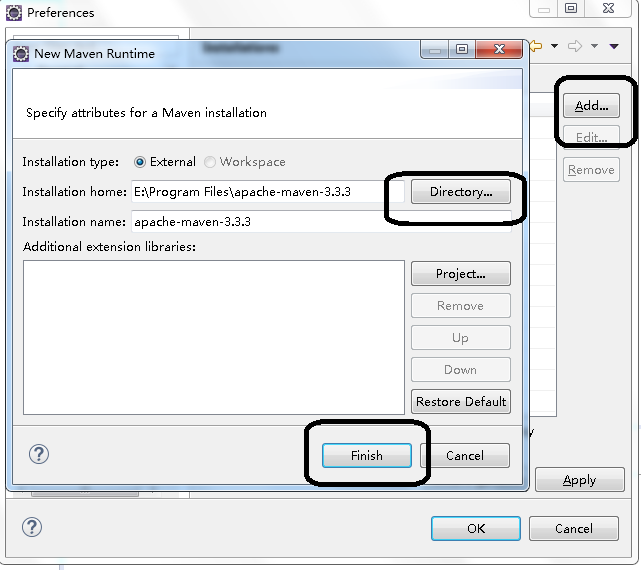Open the Preferences view menu triangle
This screenshot has width=641, height=570.
pyautogui.click(x=614, y=46)
